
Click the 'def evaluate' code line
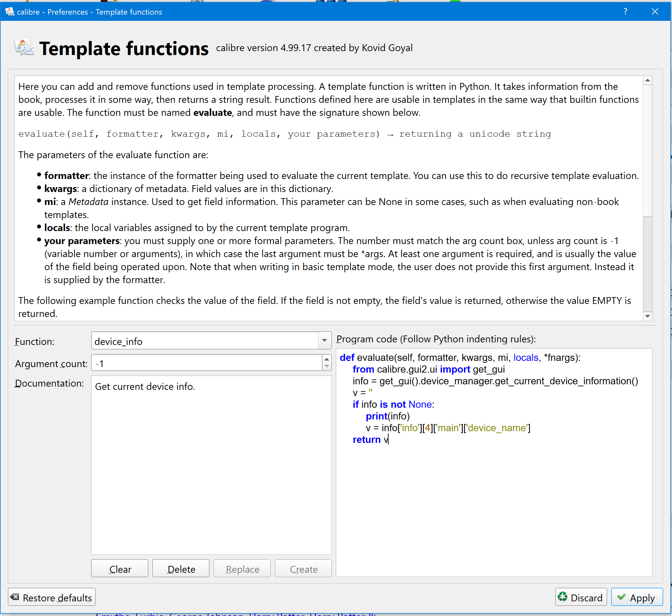point(460,358)
